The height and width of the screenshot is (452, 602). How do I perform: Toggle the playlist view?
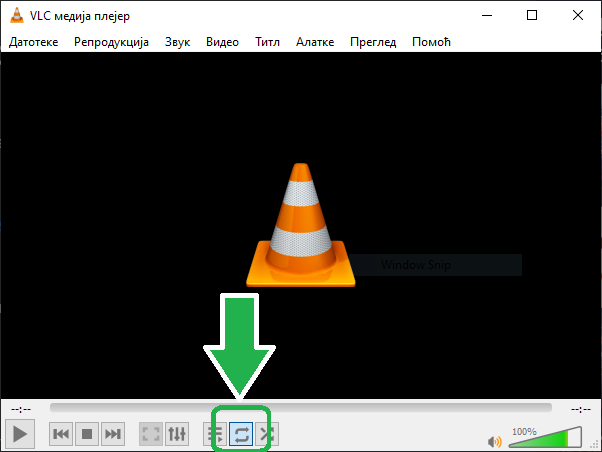pos(215,434)
